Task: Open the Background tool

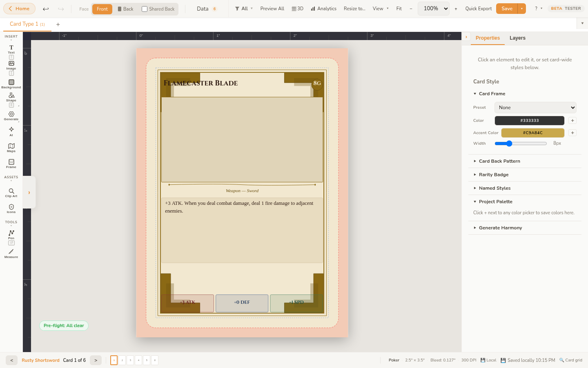Action: point(11,84)
